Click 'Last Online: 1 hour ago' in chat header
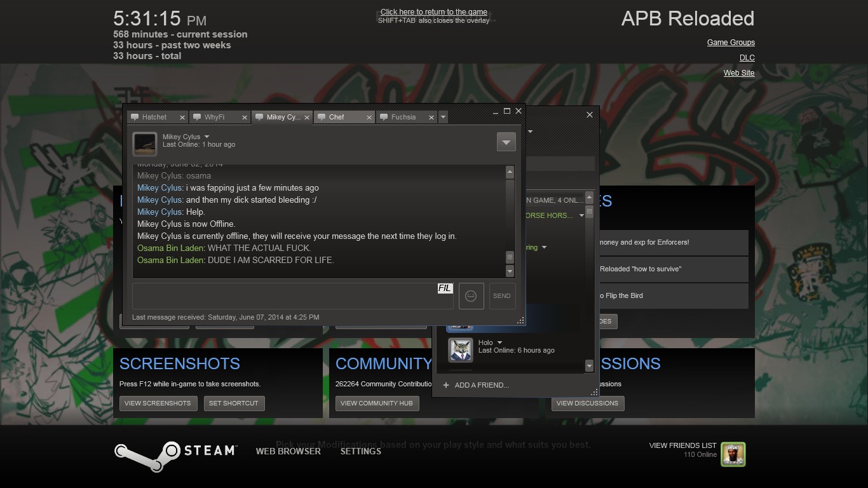 pyautogui.click(x=199, y=145)
